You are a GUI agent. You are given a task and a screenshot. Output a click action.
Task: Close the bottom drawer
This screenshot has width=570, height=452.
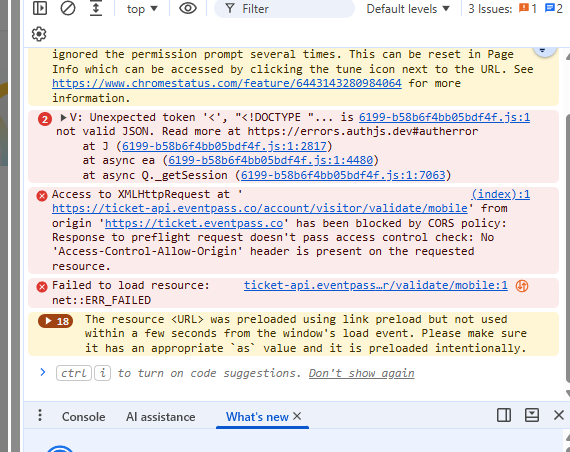559,415
